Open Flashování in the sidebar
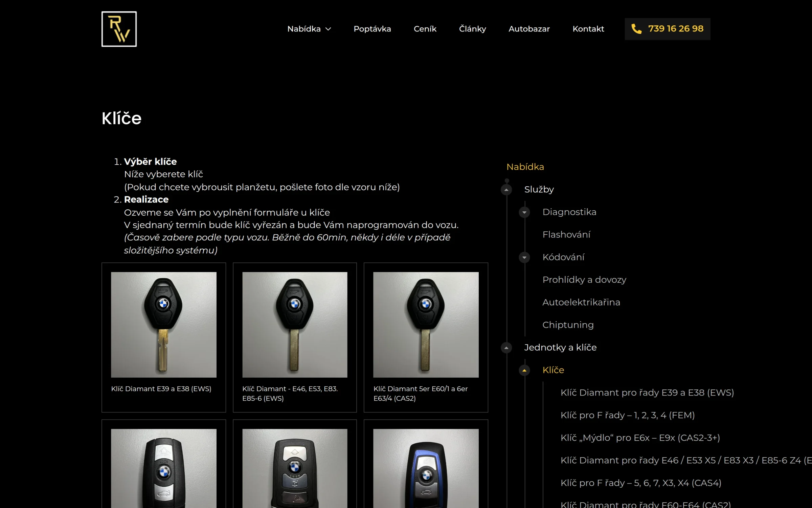 566,235
